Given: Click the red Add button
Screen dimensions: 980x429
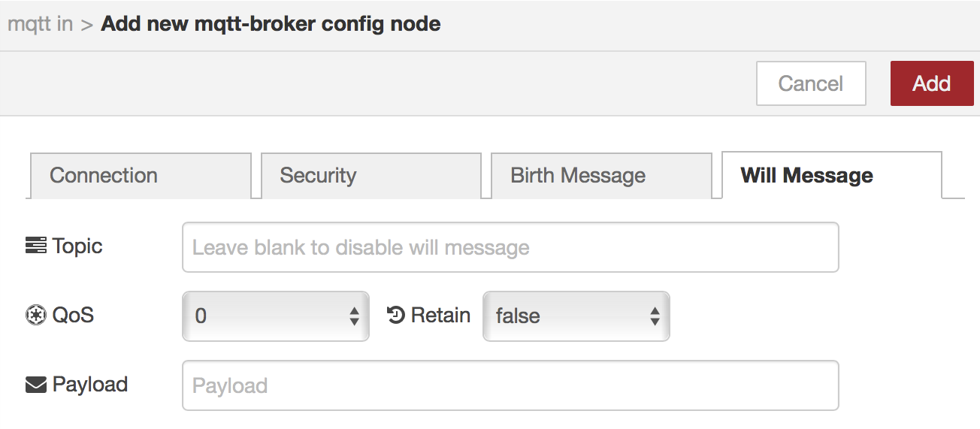Looking at the screenshot, I should pyautogui.click(x=931, y=83).
